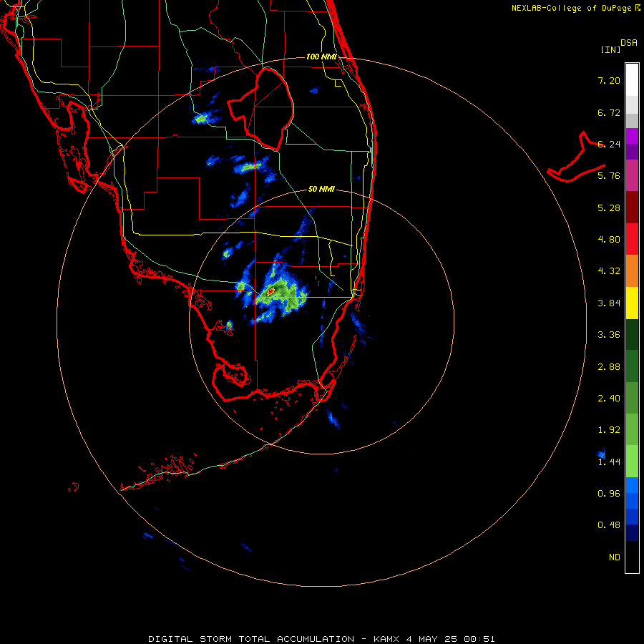Click the 100 NMI range ring label
The image size is (644, 644).
click(x=321, y=57)
